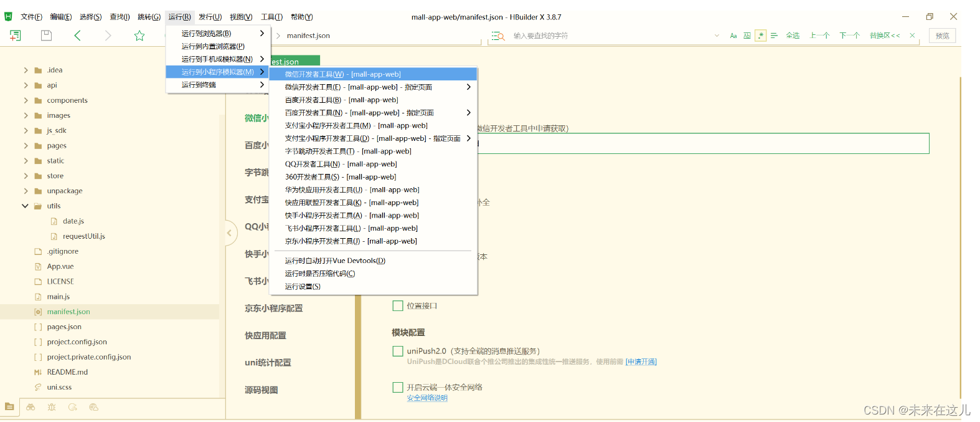Open the 申请开通 link

pyautogui.click(x=641, y=362)
